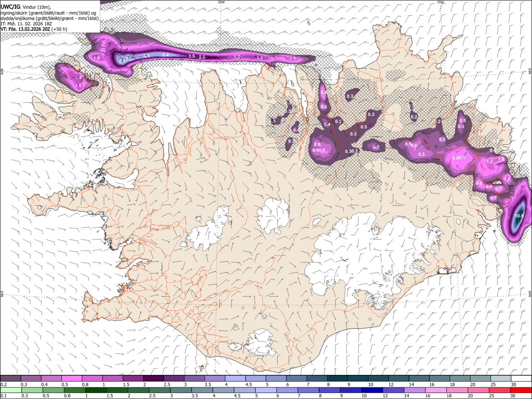Image resolution: width=532 pixels, height=399 pixels.
Task: Select the 30 label under the snow legend row
Action: coord(513,384)
